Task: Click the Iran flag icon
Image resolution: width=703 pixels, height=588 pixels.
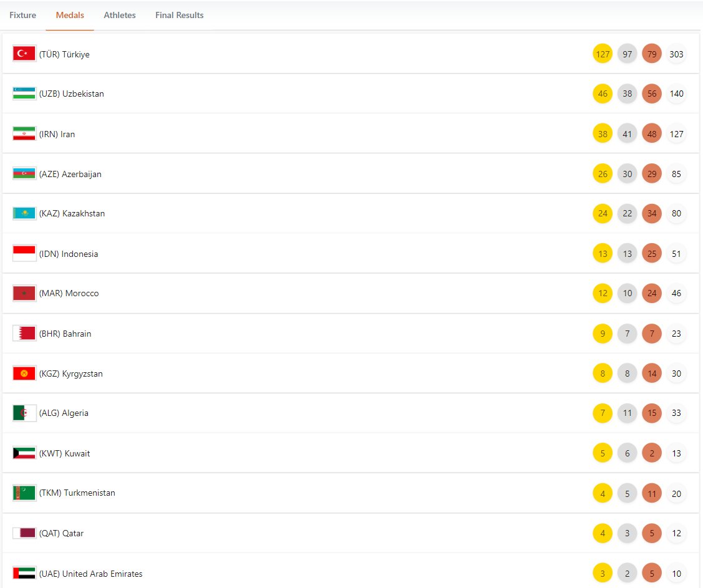Action: 24,133
